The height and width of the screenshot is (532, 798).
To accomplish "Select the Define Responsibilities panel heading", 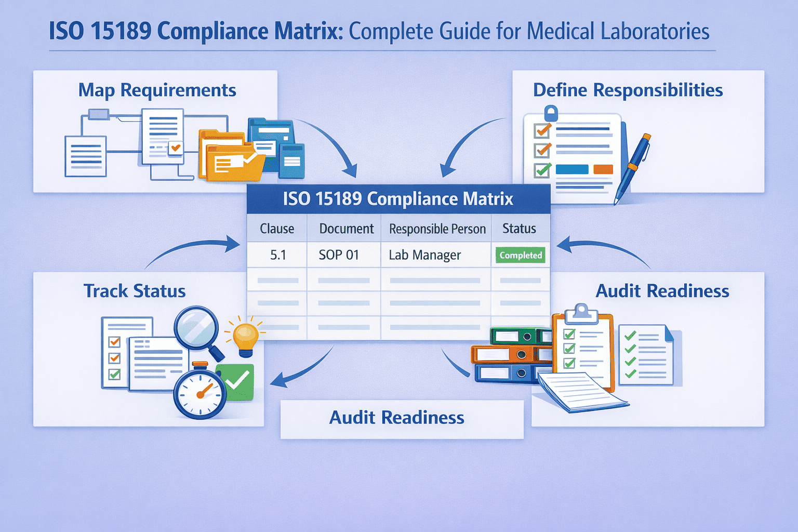I will 628,90.
